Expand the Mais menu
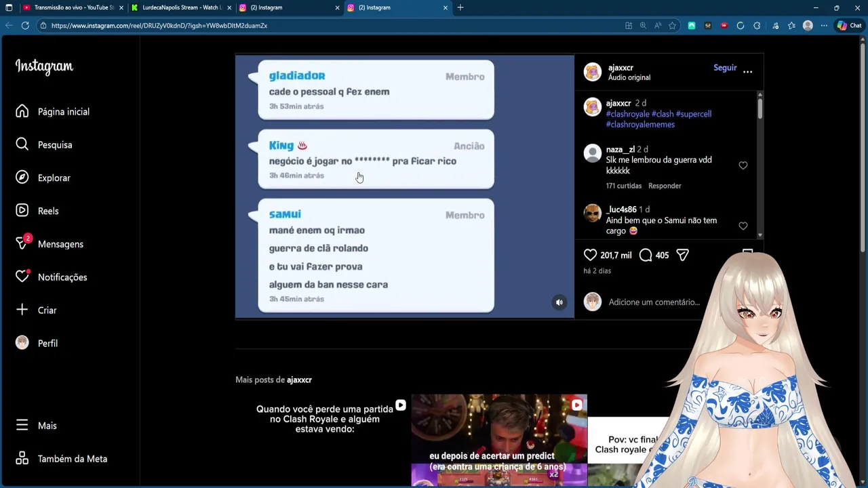This screenshot has height=488, width=868. 47,426
